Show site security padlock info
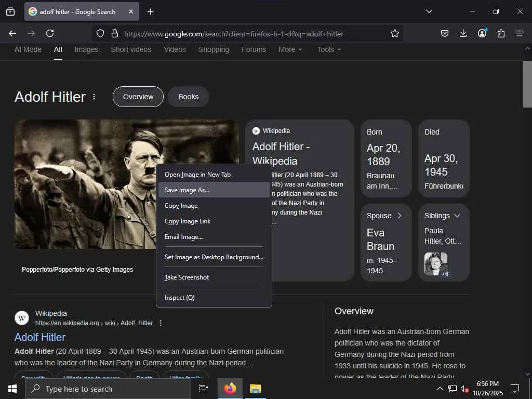The image size is (532, 399). click(x=115, y=33)
